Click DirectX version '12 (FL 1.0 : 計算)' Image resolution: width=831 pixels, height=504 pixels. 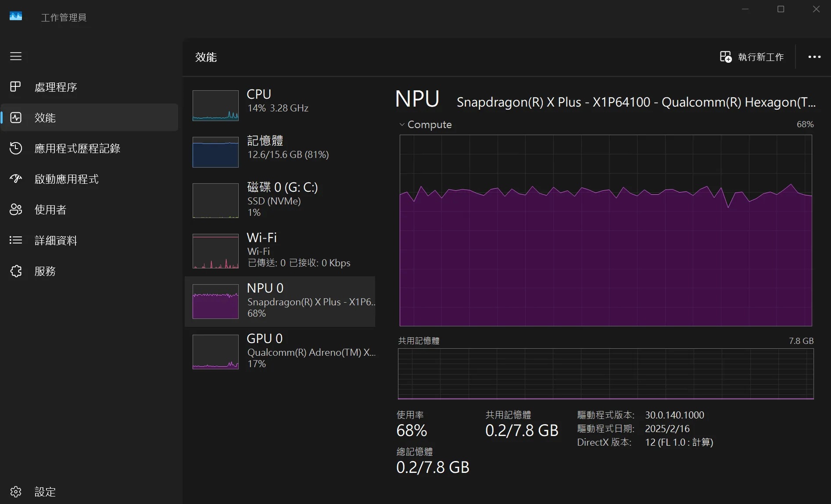[679, 442]
